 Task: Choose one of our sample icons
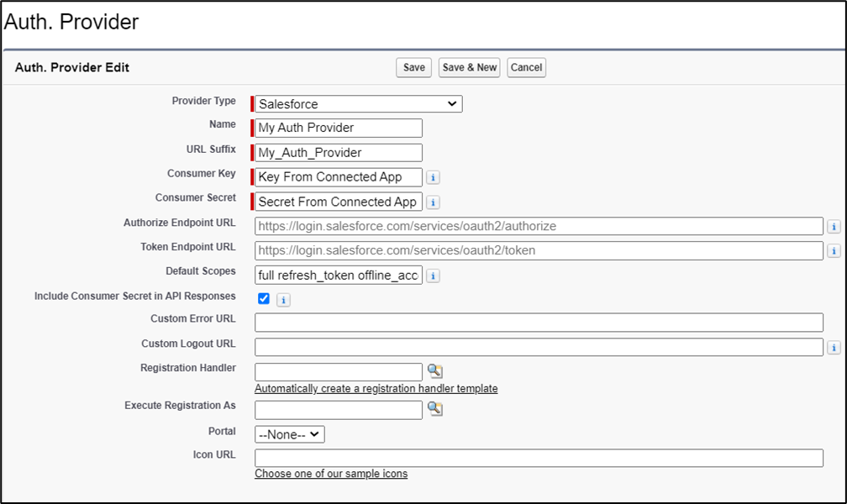pos(331,474)
